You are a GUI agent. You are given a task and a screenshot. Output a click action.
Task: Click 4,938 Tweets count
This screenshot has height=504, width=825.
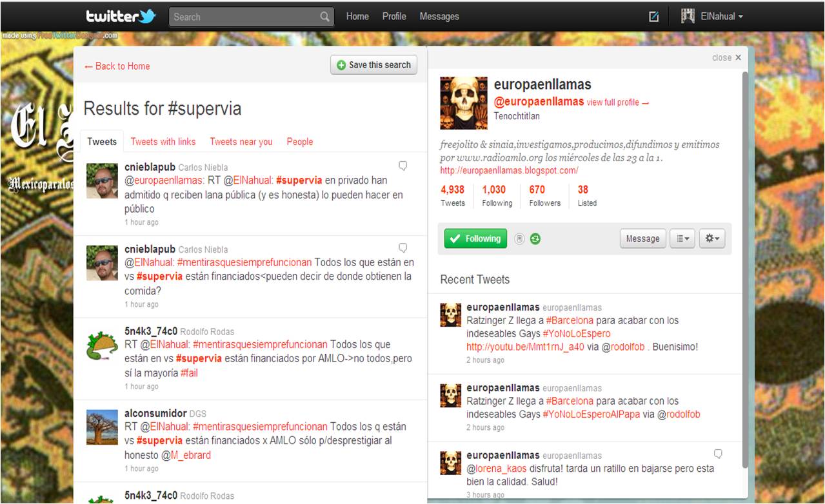point(453,195)
